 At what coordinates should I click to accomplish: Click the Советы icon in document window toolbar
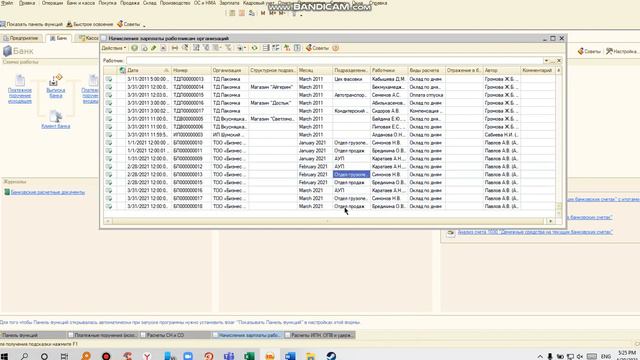tap(317, 48)
